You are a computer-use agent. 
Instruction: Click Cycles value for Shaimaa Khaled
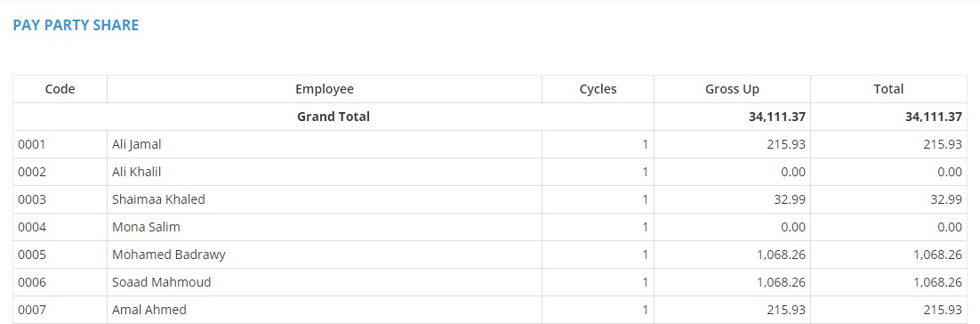(645, 199)
